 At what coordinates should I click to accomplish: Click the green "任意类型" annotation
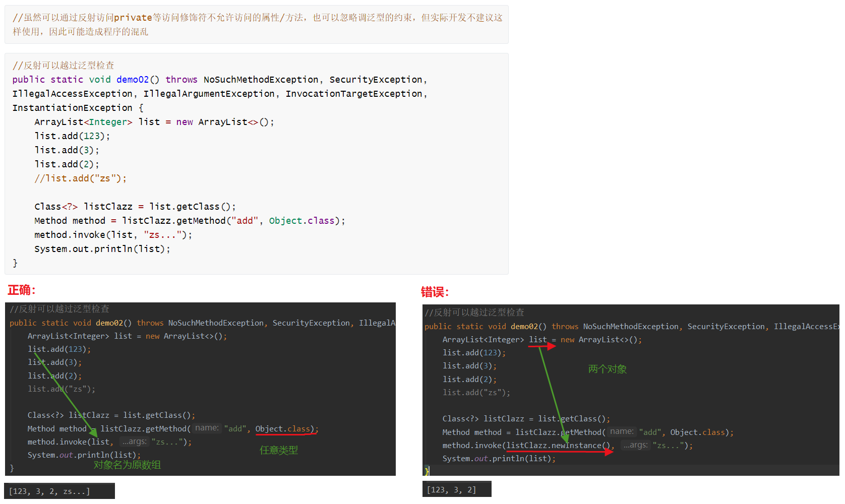pyautogui.click(x=278, y=450)
